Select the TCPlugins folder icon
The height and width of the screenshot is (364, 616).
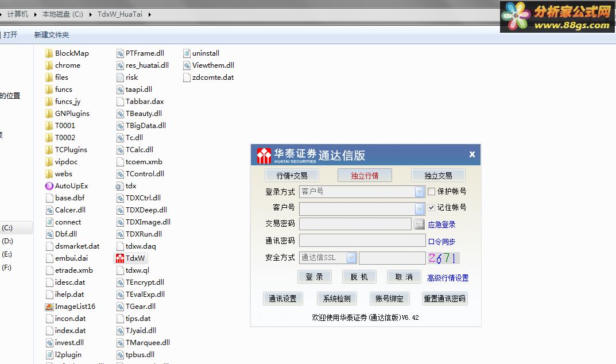click(49, 150)
